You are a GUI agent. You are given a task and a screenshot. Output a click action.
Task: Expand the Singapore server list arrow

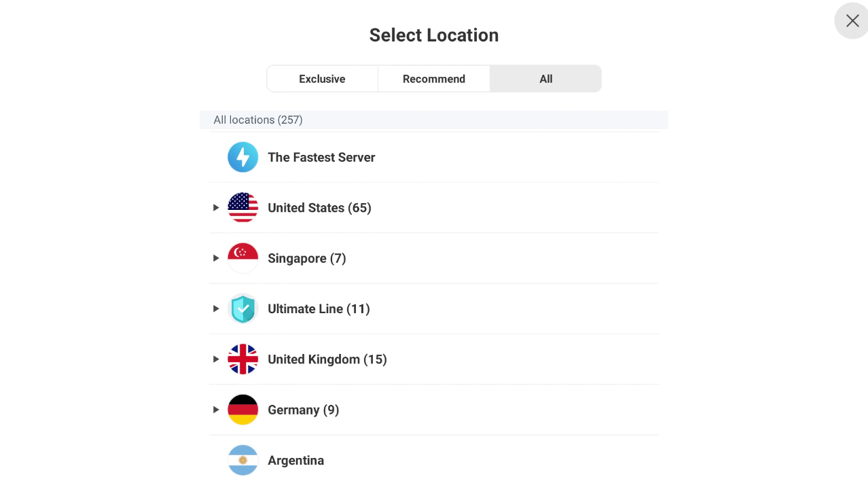coord(216,258)
